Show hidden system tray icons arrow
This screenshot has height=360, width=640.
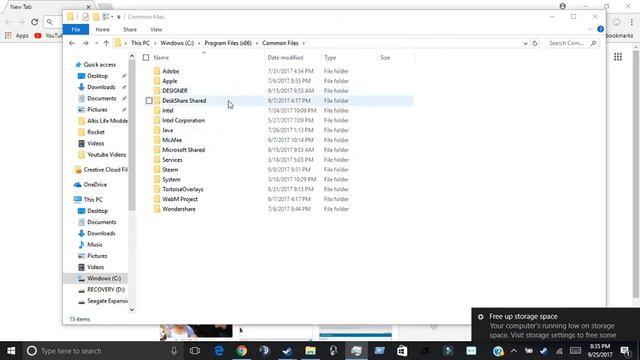[513, 351]
